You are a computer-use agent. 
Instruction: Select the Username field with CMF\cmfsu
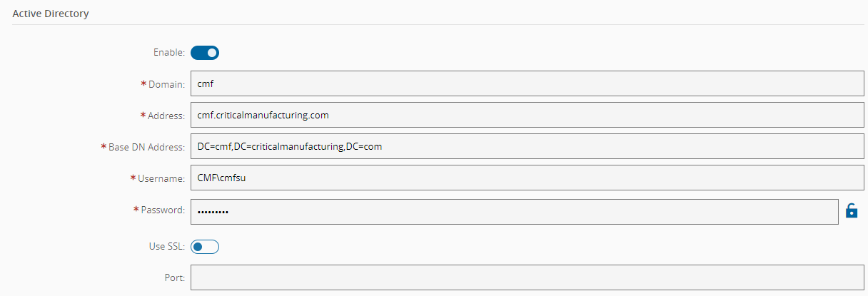tap(528, 178)
